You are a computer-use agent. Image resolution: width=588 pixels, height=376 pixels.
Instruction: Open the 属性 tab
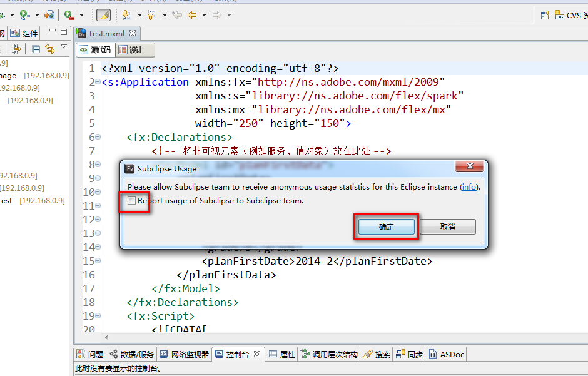282,354
